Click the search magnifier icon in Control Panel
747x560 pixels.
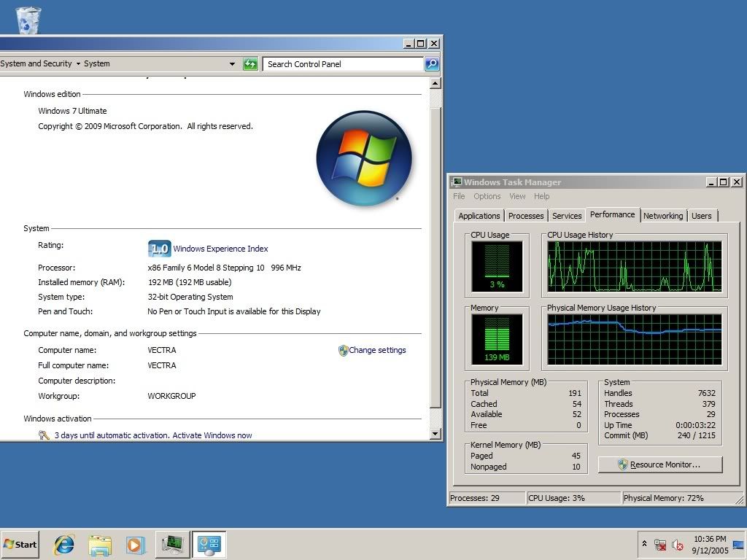point(432,64)
